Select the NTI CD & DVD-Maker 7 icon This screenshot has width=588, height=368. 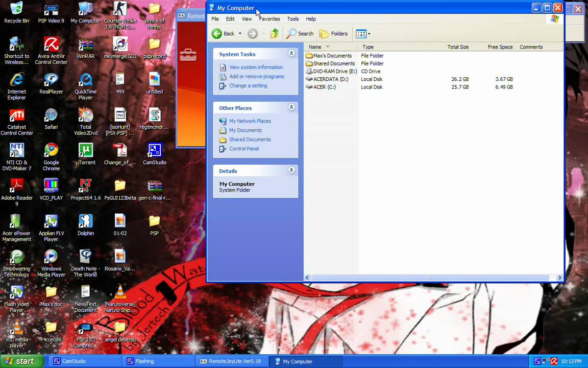[x=16, y=157]
